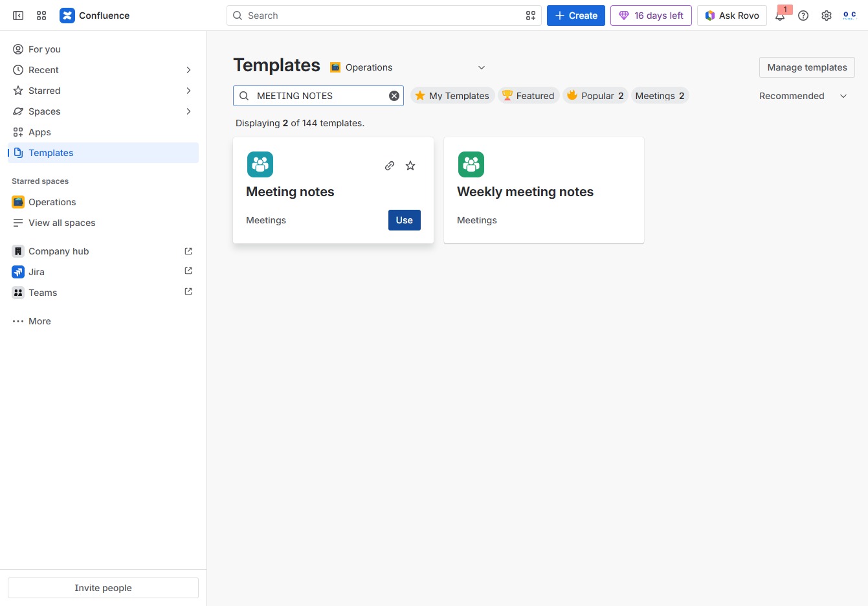Open Weekly meeting notes template card

point(544,190)
